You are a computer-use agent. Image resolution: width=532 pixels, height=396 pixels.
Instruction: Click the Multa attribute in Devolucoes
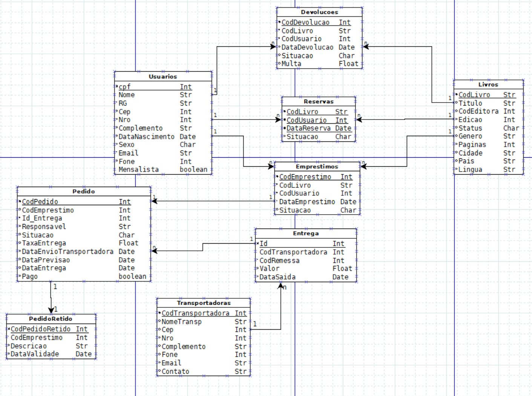click(x=291, y=64)
